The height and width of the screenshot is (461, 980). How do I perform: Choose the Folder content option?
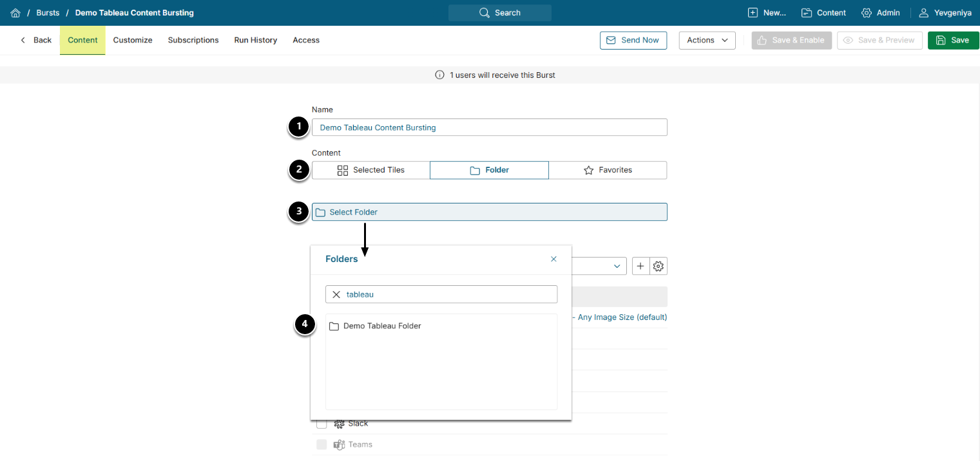[490, 170]
